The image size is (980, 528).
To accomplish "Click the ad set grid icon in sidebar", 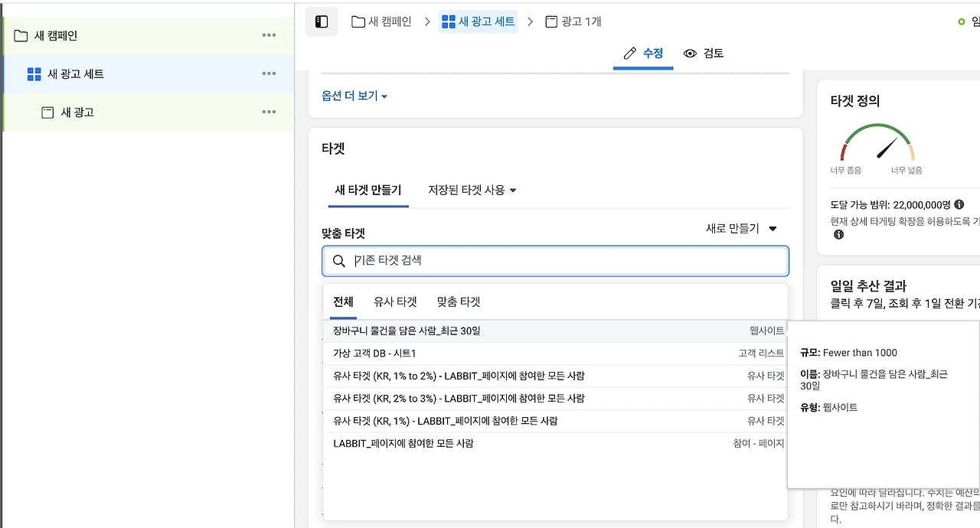I will 34,74.
